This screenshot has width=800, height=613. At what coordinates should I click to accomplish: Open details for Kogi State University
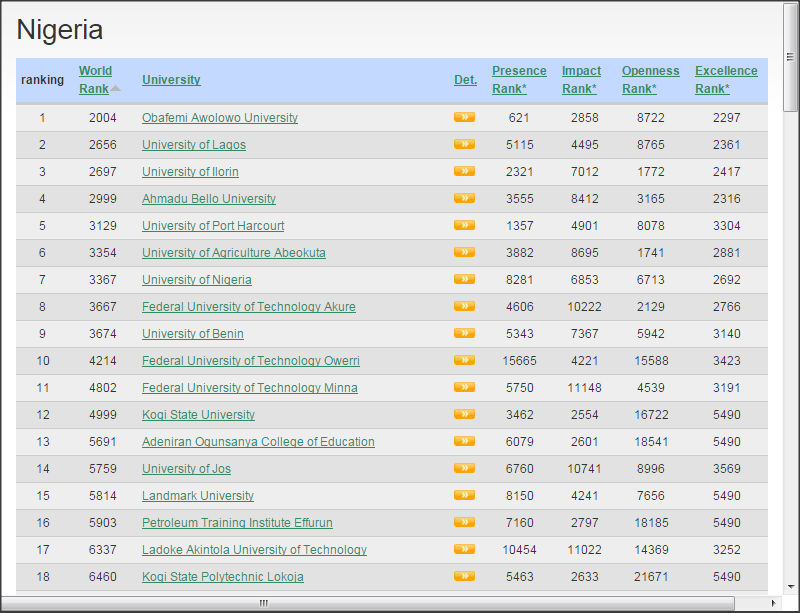point(463,414)
